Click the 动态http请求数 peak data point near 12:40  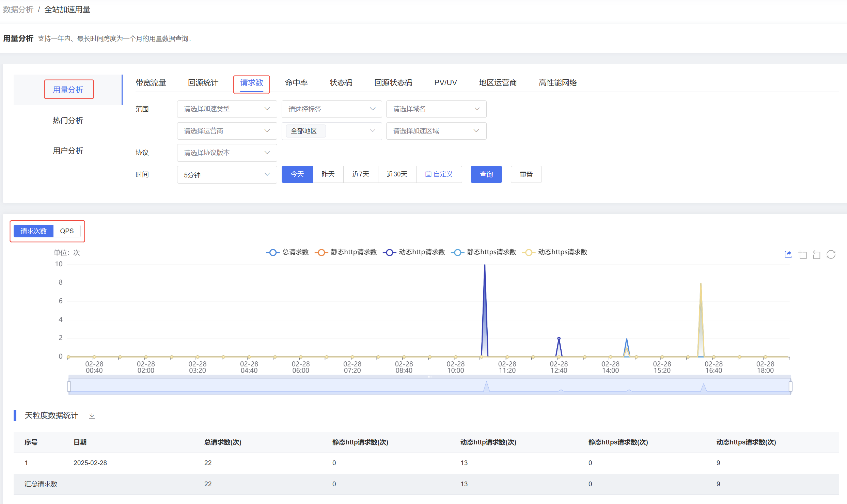click(x=559, y=338)
